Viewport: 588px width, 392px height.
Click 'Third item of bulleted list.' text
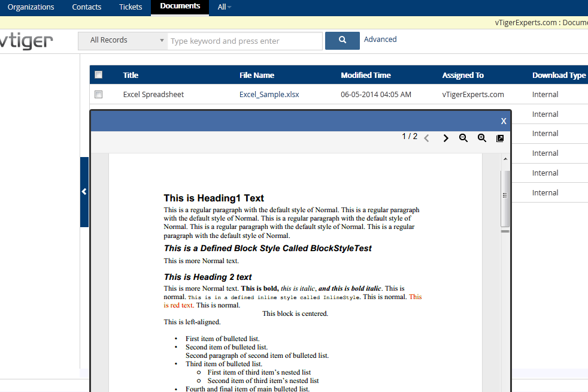pyautogui.click(x=224, y=364)
